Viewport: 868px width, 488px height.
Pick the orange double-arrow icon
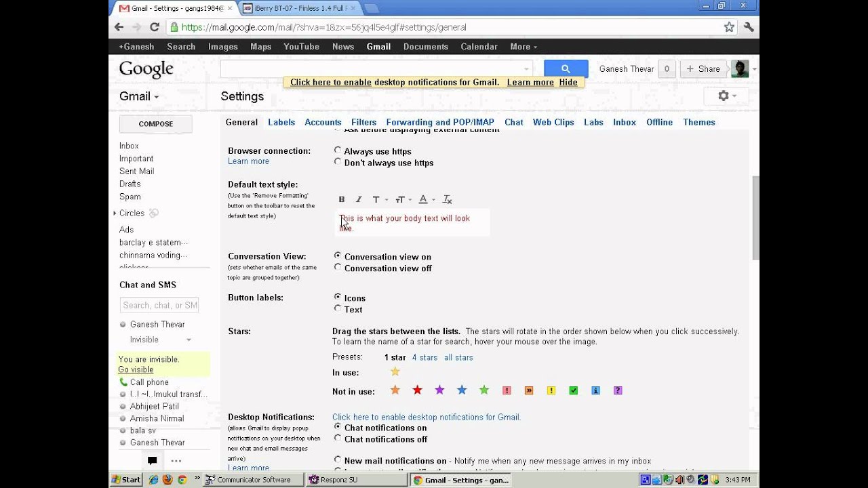tap(529, 390)
